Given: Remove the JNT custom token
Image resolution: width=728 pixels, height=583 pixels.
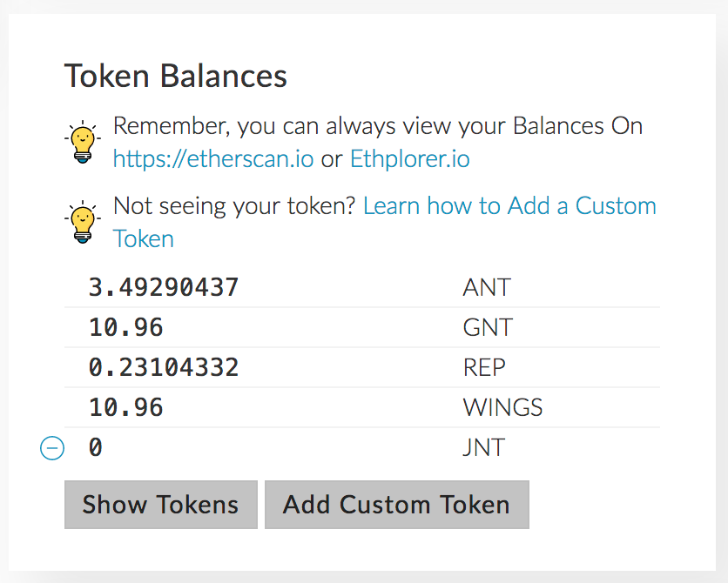Looking at the screenshot, I should tap(52, 448).
